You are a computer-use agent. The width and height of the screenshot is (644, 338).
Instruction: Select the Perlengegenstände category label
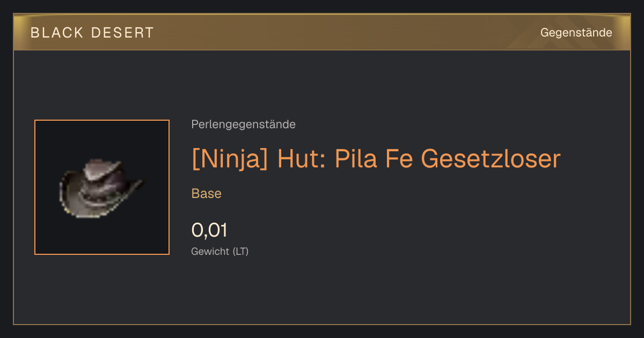(x=243, y=124)
